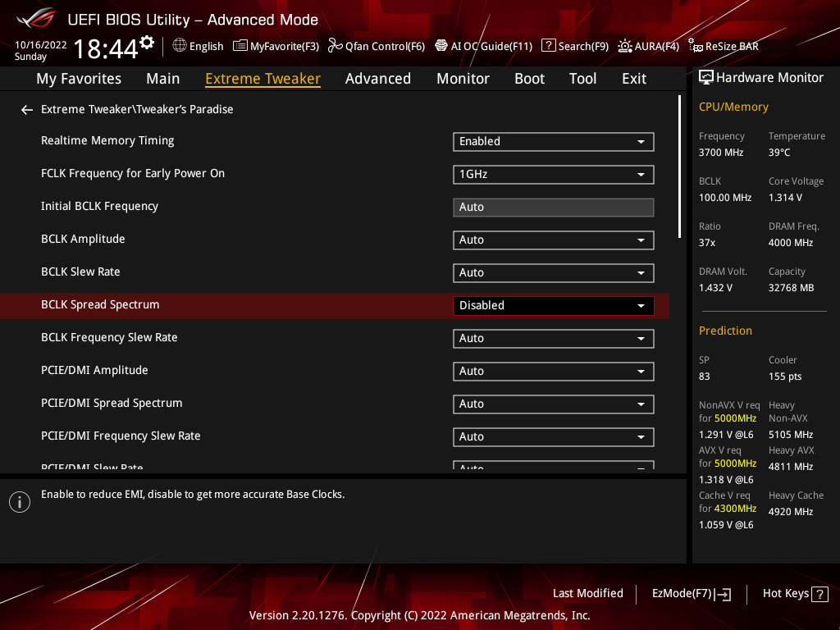Open the Tool tab
Viewport: 840px width, 630px height.
[583, 79]
